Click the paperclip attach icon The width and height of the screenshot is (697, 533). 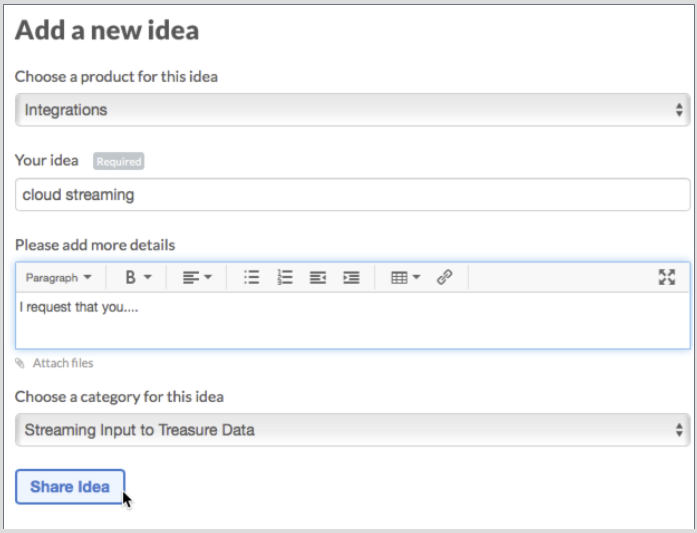[20, 363]
